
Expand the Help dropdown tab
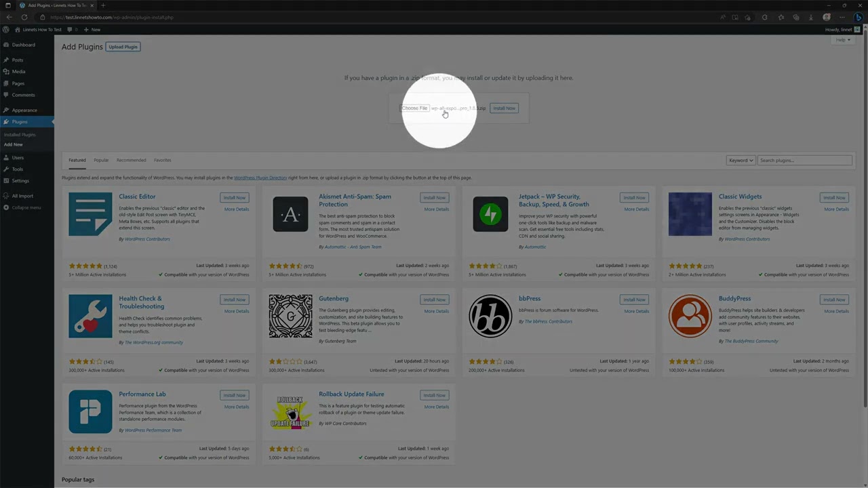pos(843,40)
